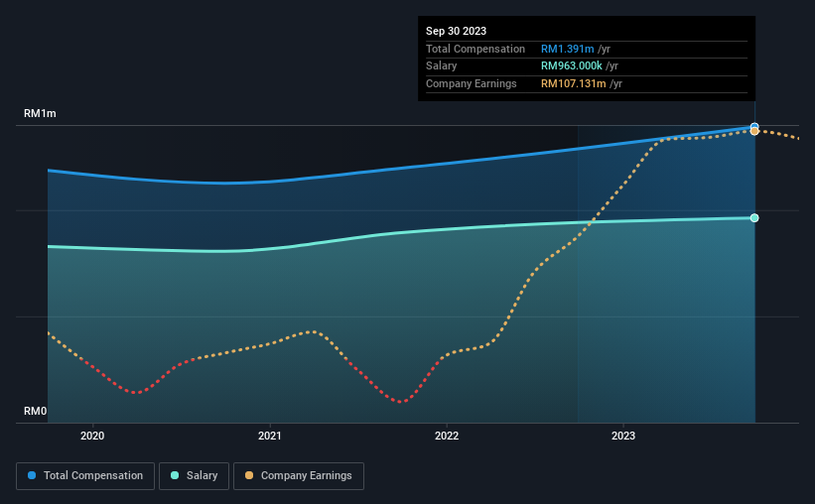Image resolution: width=815 pixels, height=504 pixels.
Task: Click the Salary tooltip row label
Action: click(x=442, y=66)
